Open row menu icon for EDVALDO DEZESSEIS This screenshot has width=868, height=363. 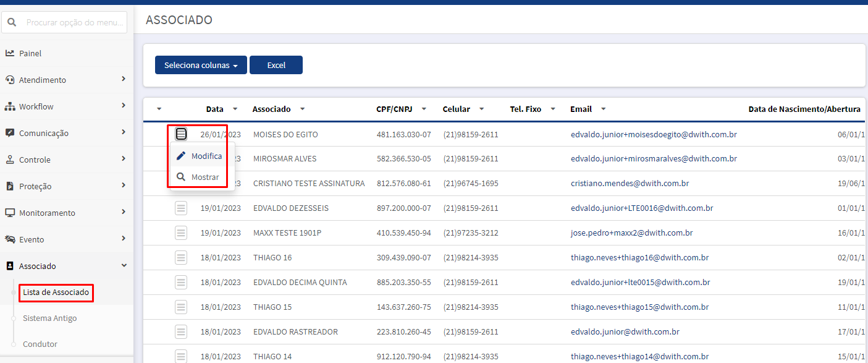[181, 208]
